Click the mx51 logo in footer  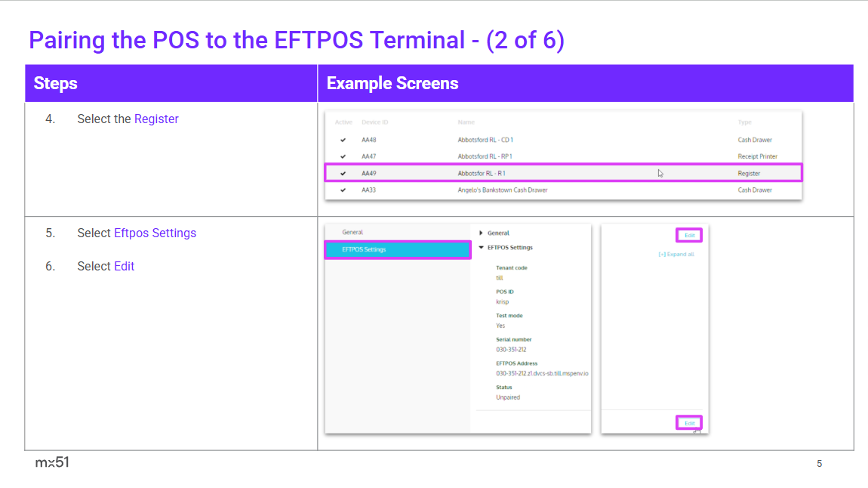click(52, 462)
